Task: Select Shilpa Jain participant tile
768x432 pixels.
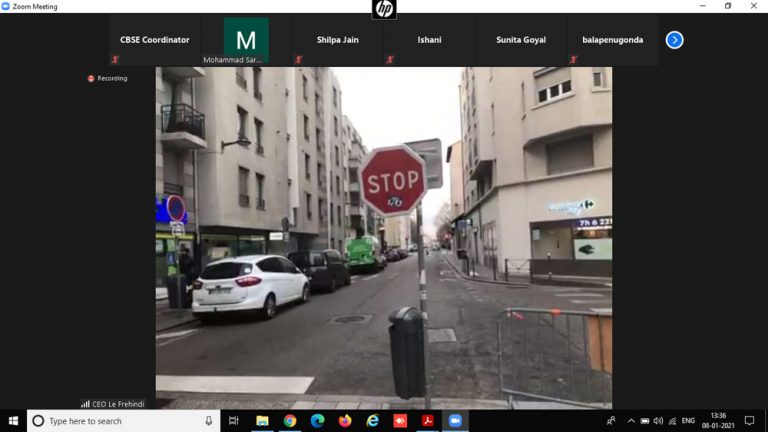Action: 338,40
